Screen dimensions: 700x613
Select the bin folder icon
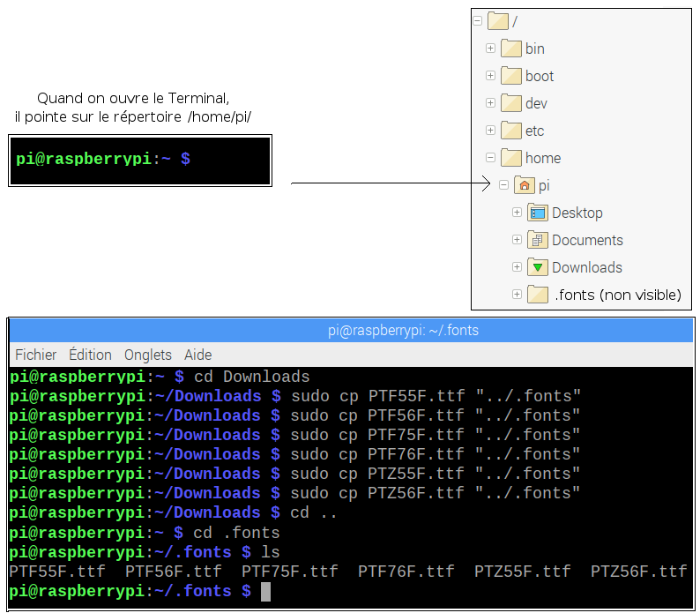(511, 49)
